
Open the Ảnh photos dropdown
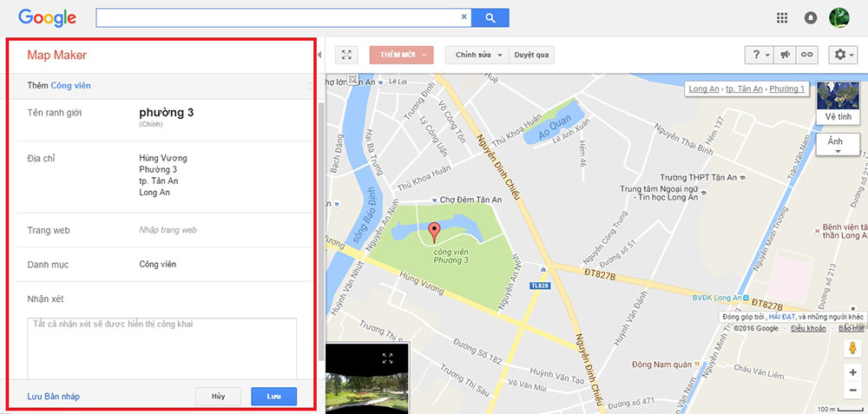[x=838, y=145]
